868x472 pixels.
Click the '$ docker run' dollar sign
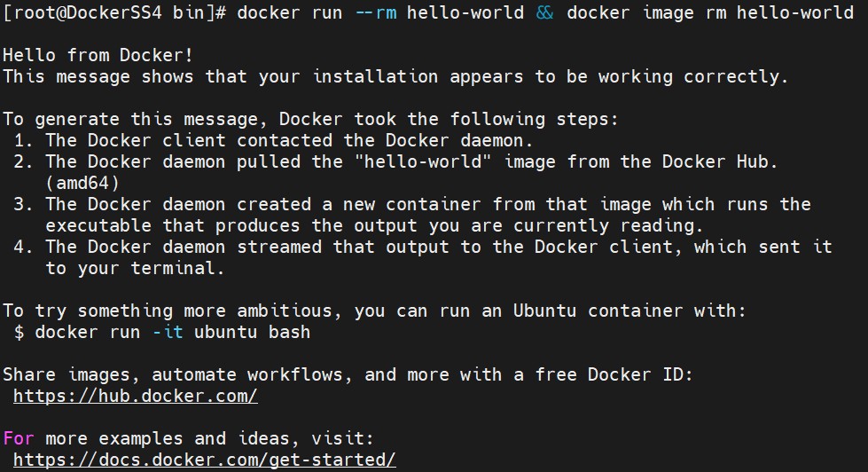19,332
